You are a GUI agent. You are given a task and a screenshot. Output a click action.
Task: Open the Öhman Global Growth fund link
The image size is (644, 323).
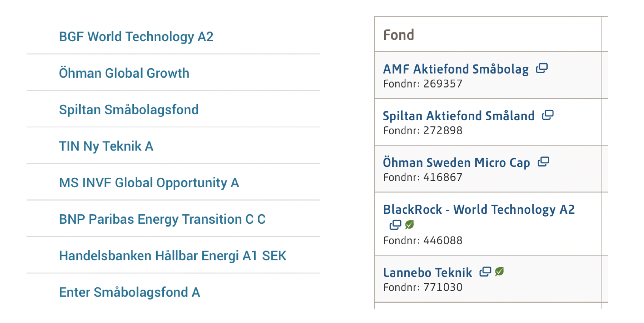[x=124, y=73]
